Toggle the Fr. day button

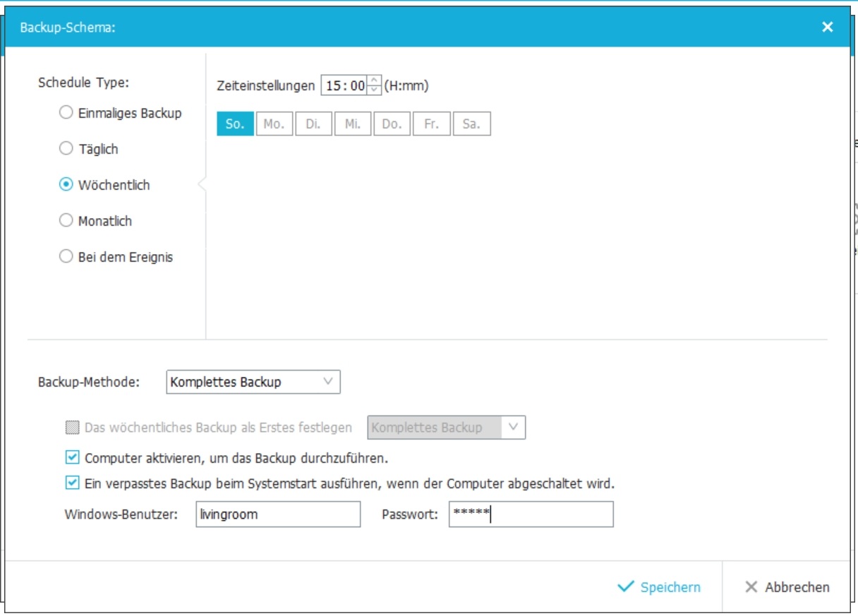(432, 124)
